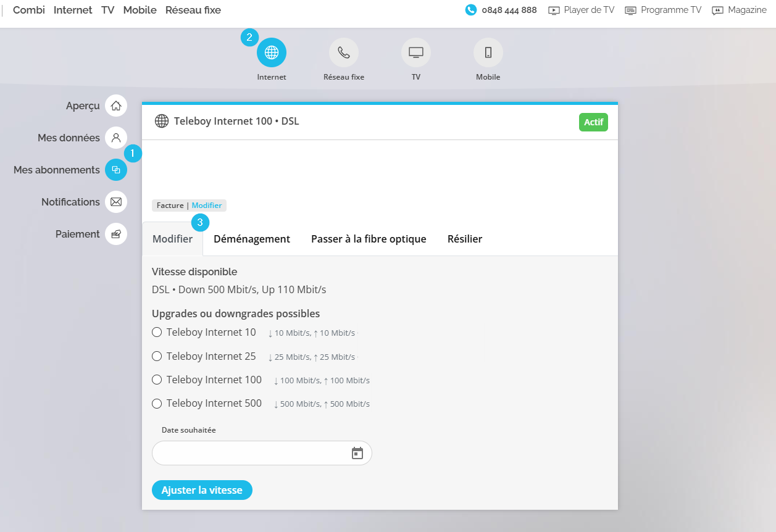The width and height of the screenshot is (776, 532).
Task: Click the Magazine link text
Action: click(x=747, y=10)
